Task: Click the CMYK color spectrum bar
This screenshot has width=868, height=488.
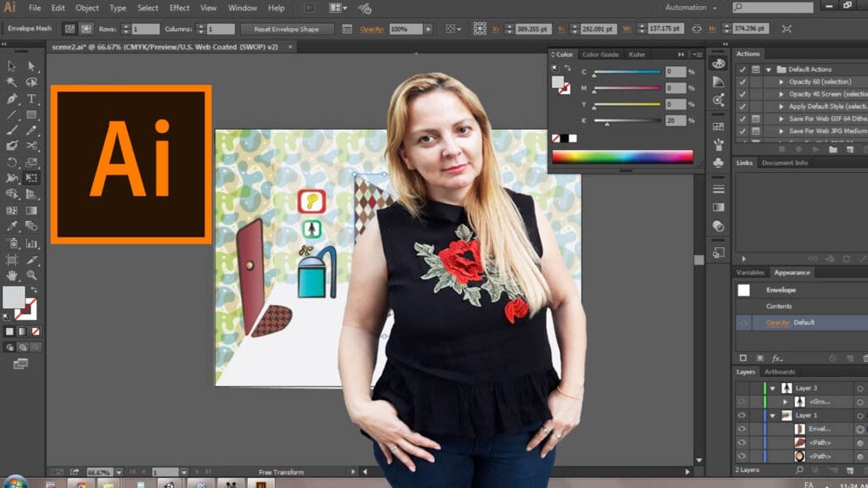Action: (622, 157)
